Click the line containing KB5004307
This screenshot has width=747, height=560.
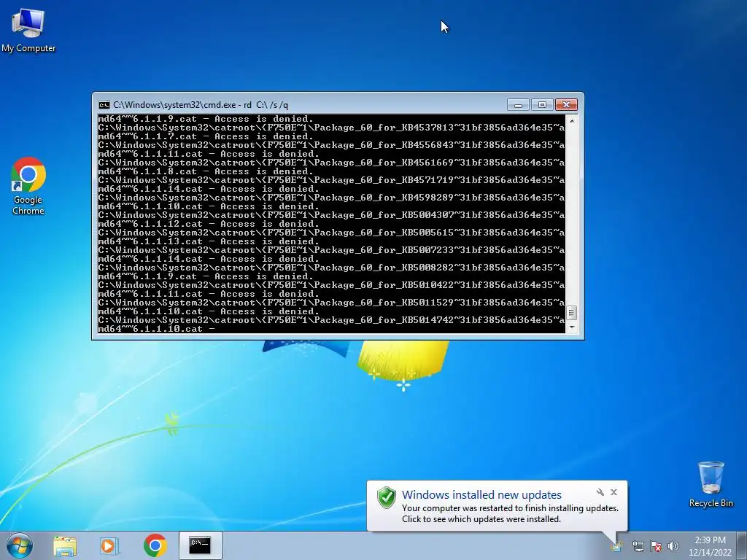(x=332, y=215)
